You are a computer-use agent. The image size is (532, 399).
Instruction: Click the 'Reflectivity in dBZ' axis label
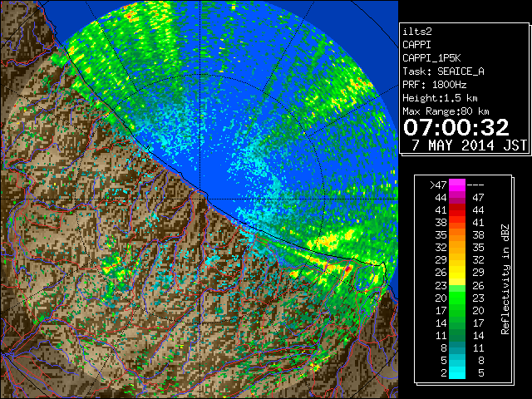pos(505,279)
